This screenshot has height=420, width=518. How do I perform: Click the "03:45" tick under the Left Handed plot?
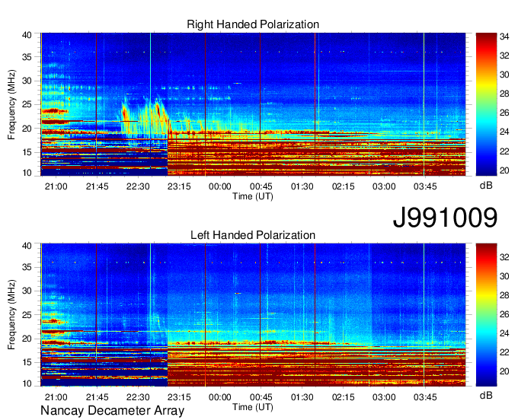coord(425,397)
